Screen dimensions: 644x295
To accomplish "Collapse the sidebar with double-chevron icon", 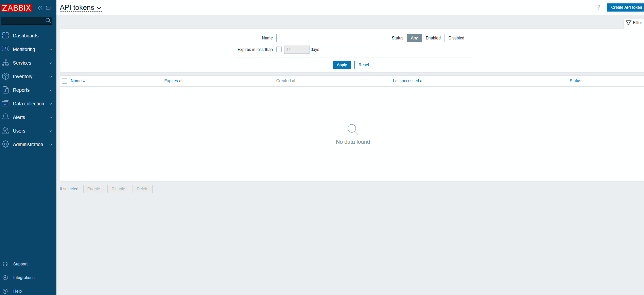I will coord(40,8).
